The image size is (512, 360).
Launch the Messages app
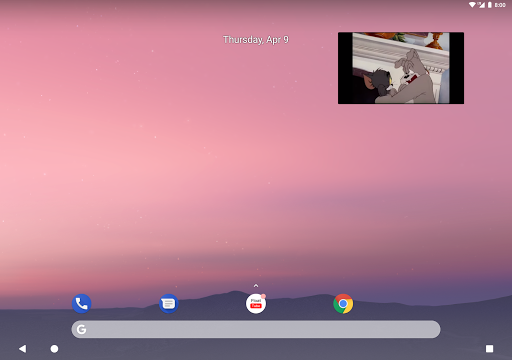169,304
